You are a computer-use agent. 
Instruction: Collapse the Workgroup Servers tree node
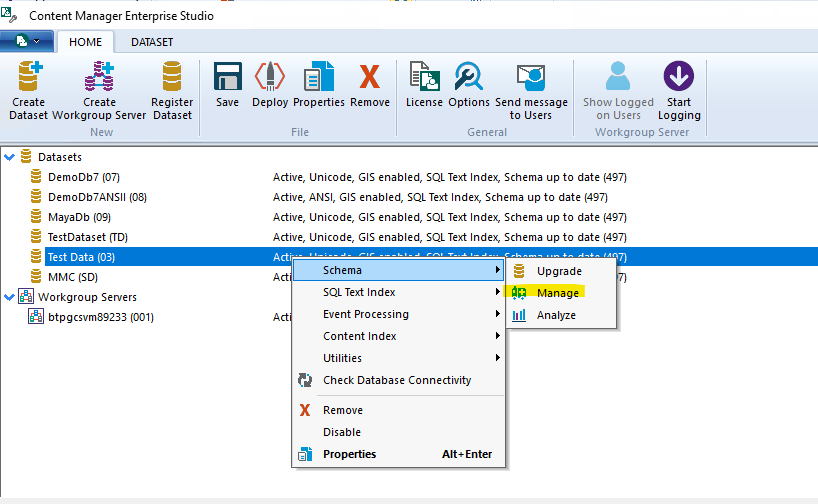point(9,297)
